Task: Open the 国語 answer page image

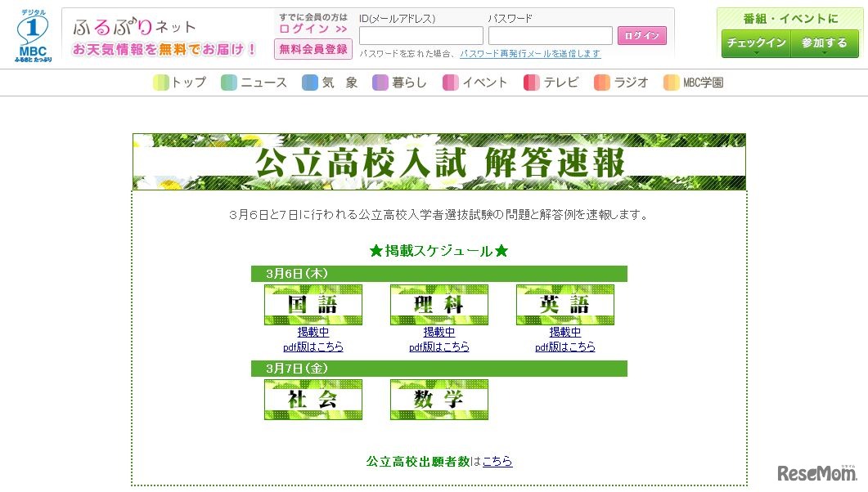Action: [313, 304]
